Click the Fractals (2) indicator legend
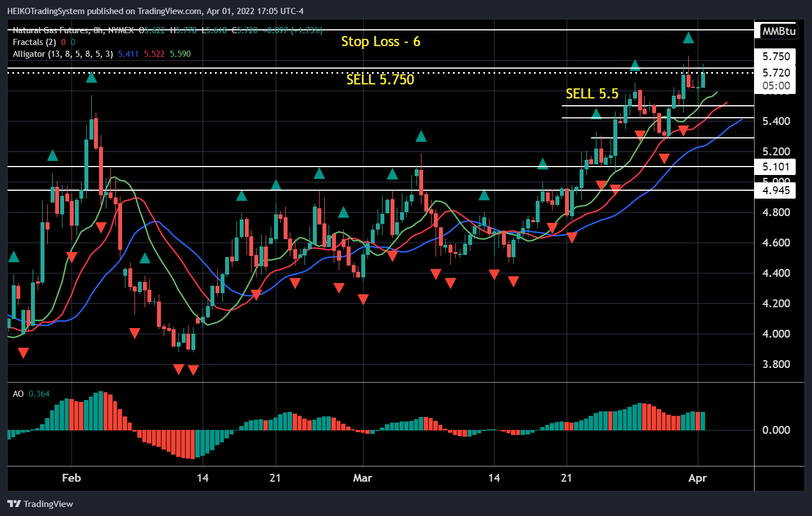The image size is (812, 516). point(34,42)
